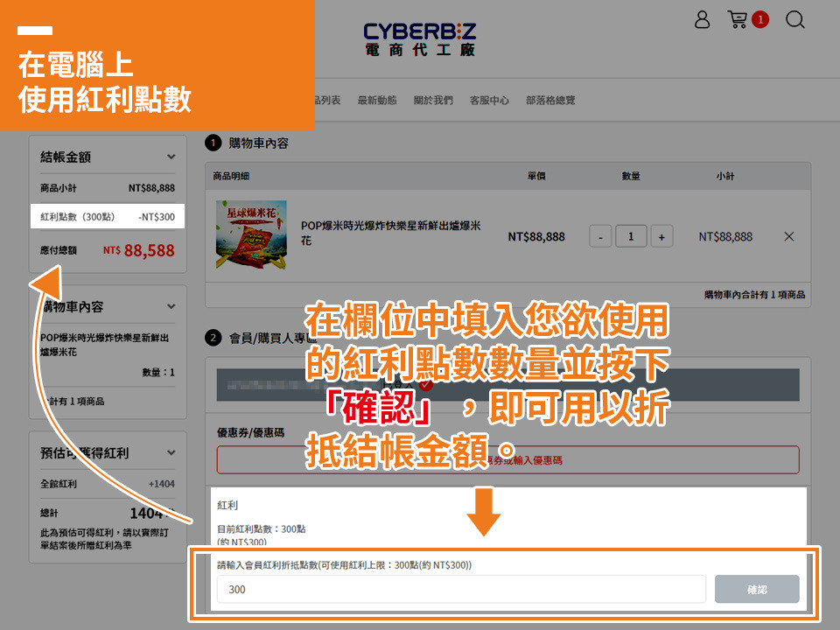840x630 pixels.
Task: Open 部落格總覽 from the navigation bar
Action: (550, 101)
